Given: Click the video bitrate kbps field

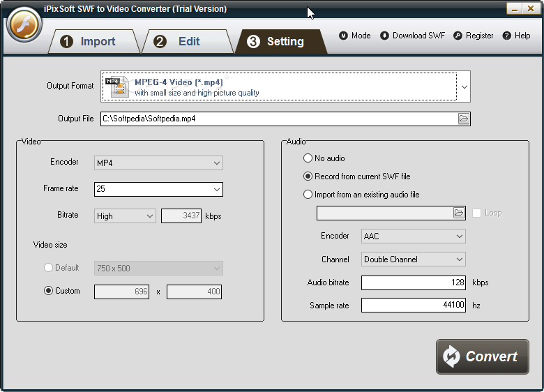Looking at the screenshot, I should (x=181, y=216).
